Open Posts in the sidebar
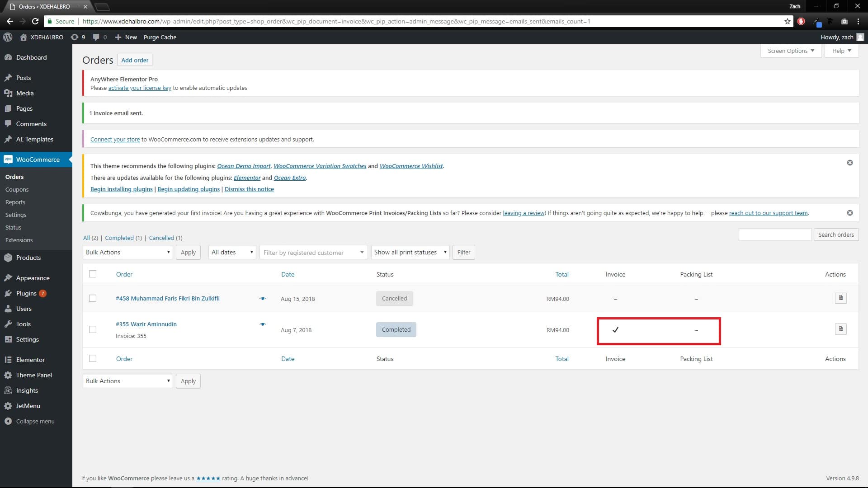This screenshot has width=868, height=488. click(x=36, y=78)
